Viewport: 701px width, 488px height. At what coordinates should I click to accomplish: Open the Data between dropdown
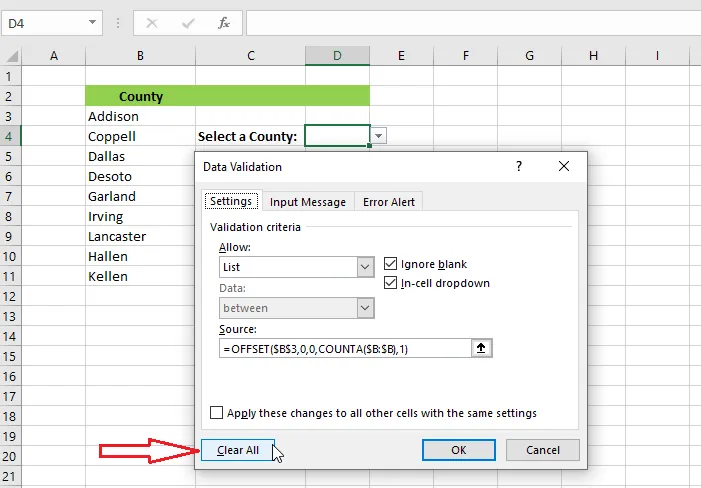click(365, 308)
